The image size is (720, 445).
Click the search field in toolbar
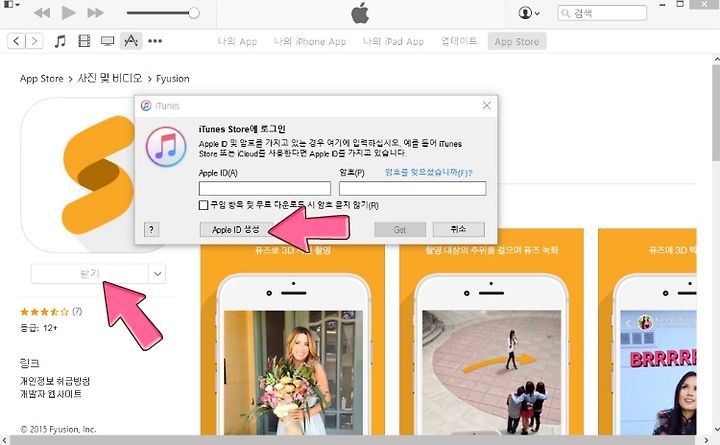(602, 13)
